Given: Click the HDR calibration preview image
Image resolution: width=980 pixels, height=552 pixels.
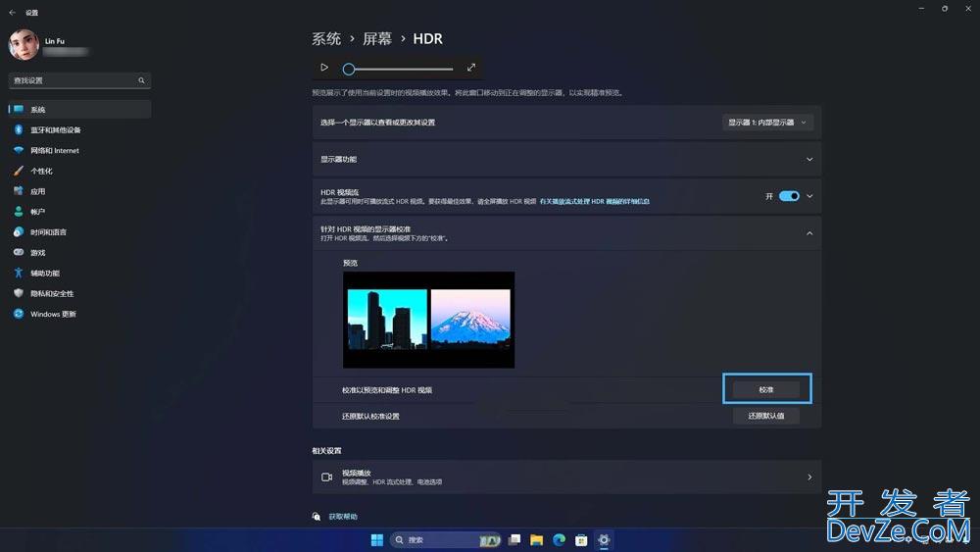Looking at the screenshot, I should click(429, 320).
